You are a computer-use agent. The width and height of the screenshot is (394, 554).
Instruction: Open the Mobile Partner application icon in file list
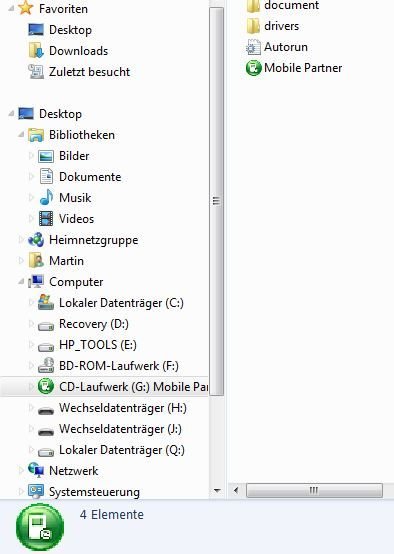click(x=253, y=68)
